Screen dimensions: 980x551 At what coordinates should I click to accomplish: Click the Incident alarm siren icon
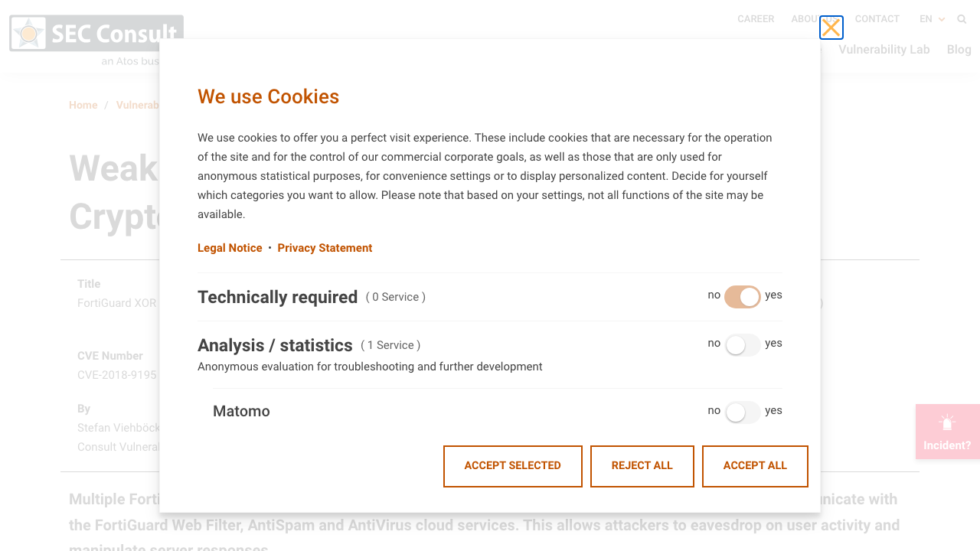947,422
